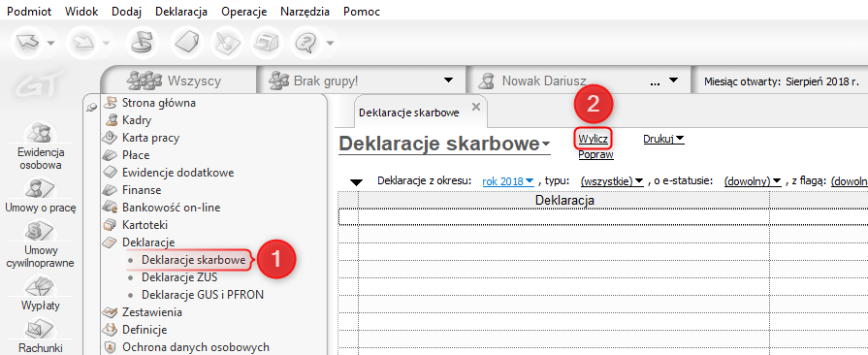
Task: Open Kartoteki in the tree
Action: [145, 225]
